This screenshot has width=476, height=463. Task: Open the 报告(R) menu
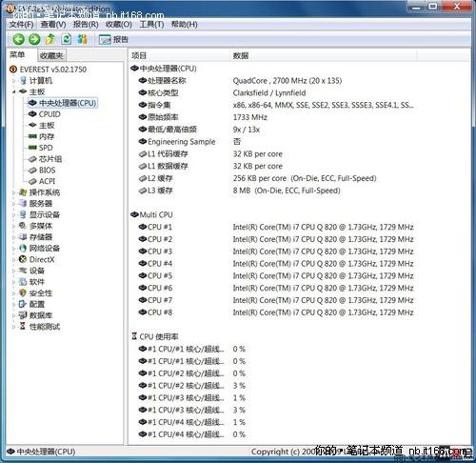[x=86, y=25]
